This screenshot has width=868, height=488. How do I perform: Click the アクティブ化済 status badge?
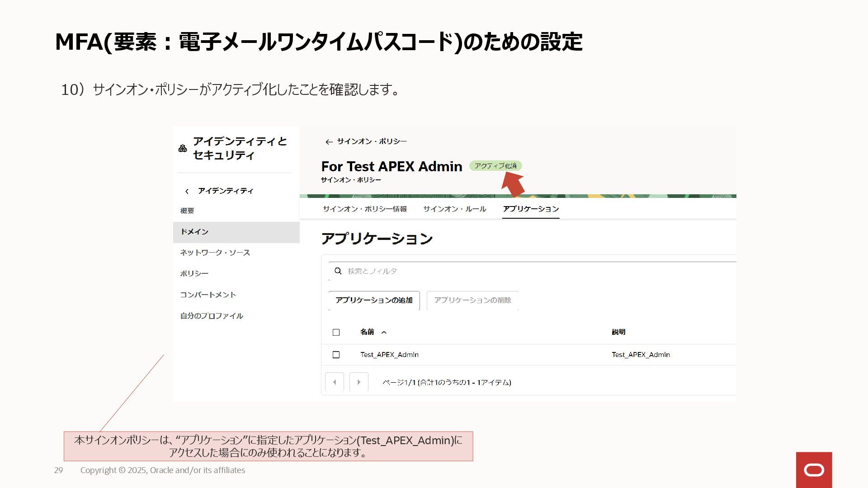coord(495,166)
